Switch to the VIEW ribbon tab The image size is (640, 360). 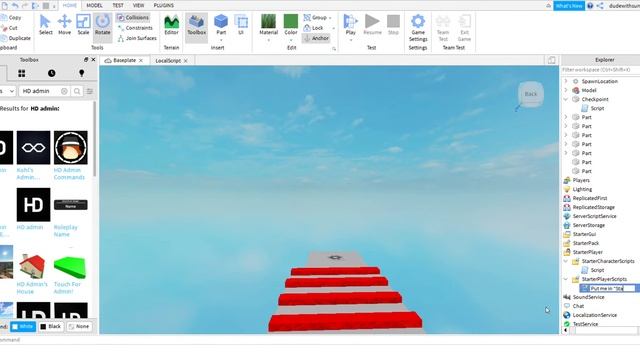pyautogui.click(x=138, y=5)
